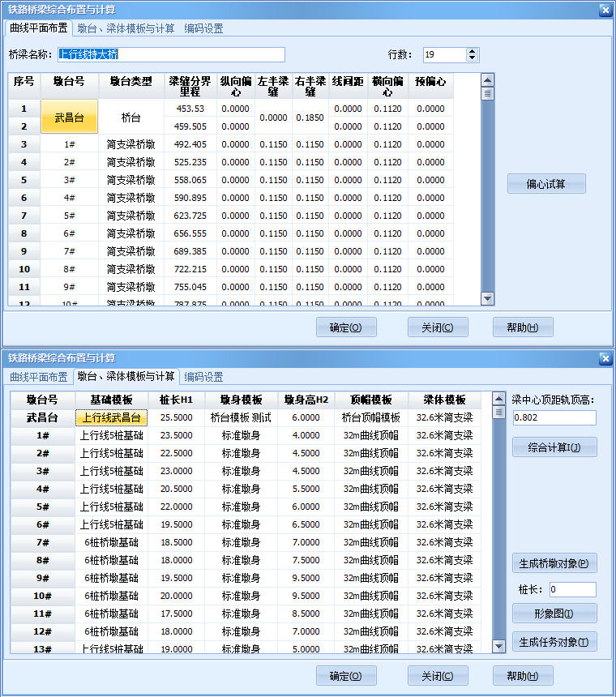Close the lower bridge layout dialog window
This screenshot has width=616, height=697.
coord(605,358)
